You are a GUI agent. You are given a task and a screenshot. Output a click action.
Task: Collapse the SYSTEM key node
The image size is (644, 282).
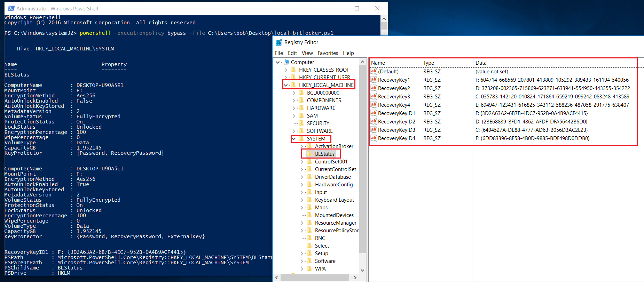[294, 139]
